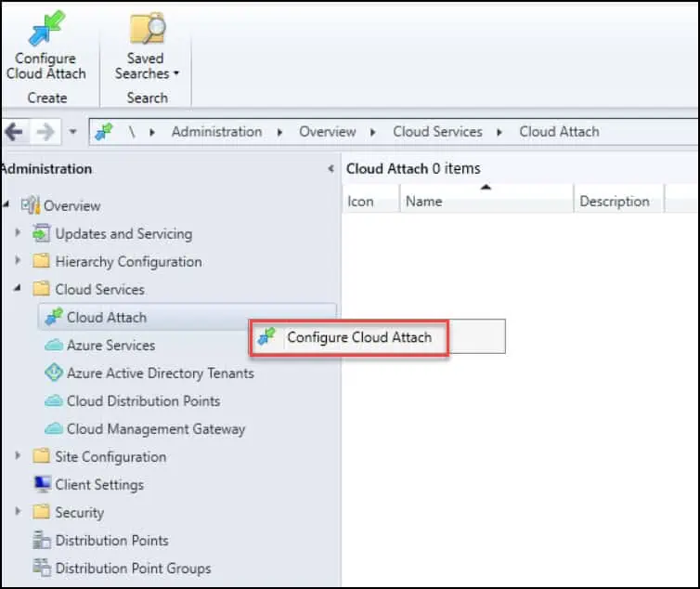Select Distribution Point Groups label
Screen dimensions: 700x589
point(133,569)
